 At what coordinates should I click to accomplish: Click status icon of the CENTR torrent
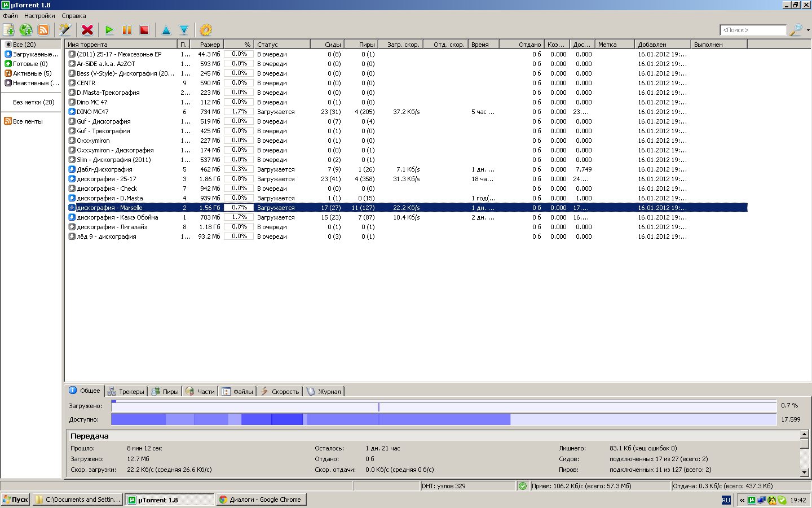(72, 83)
